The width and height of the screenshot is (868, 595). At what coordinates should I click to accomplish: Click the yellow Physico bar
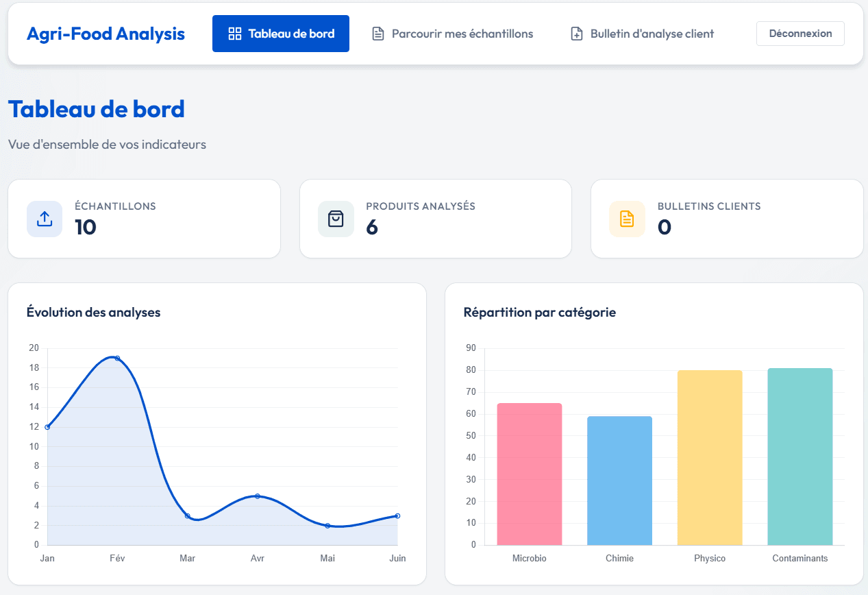click(710, 456)
